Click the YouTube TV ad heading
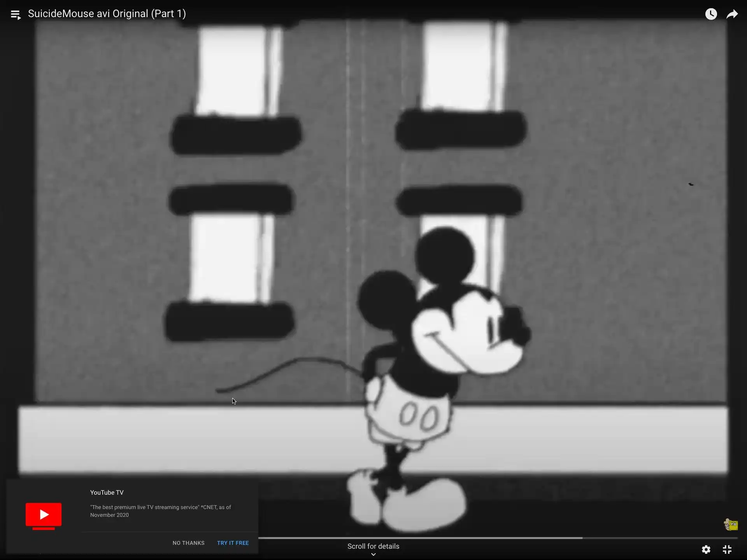 pos(107,492)
